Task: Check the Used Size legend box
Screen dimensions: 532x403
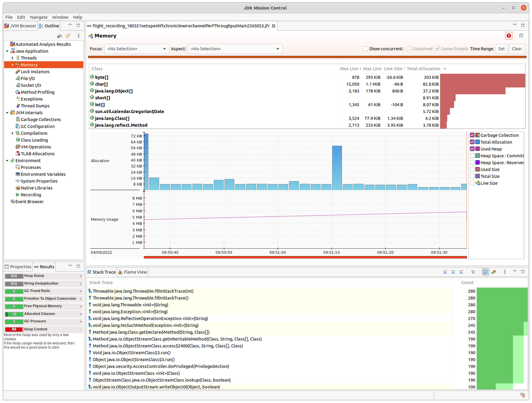Action: tap(473, 169)
